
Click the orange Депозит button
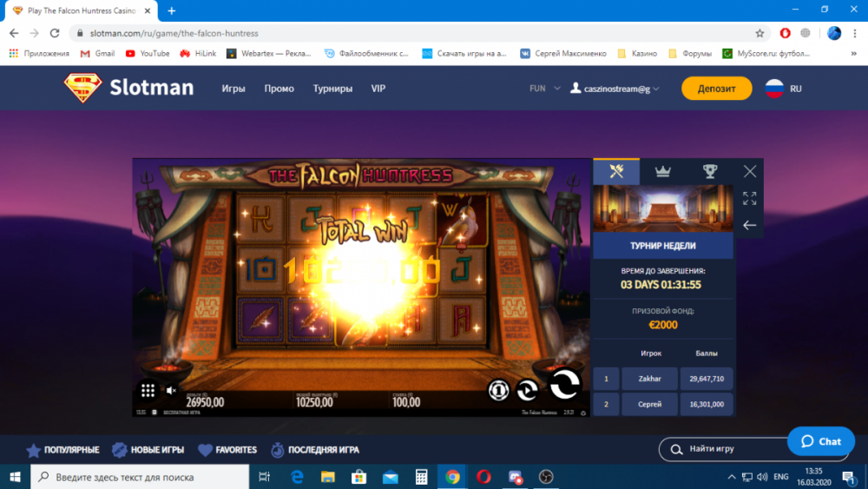pyautogui.click(x=716, y=89)
